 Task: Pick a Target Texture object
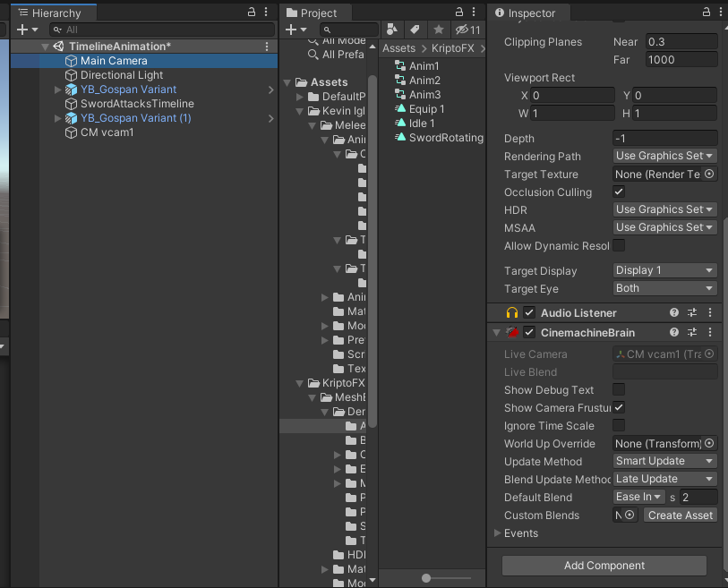pyautogui.click(x=709, y=174)
